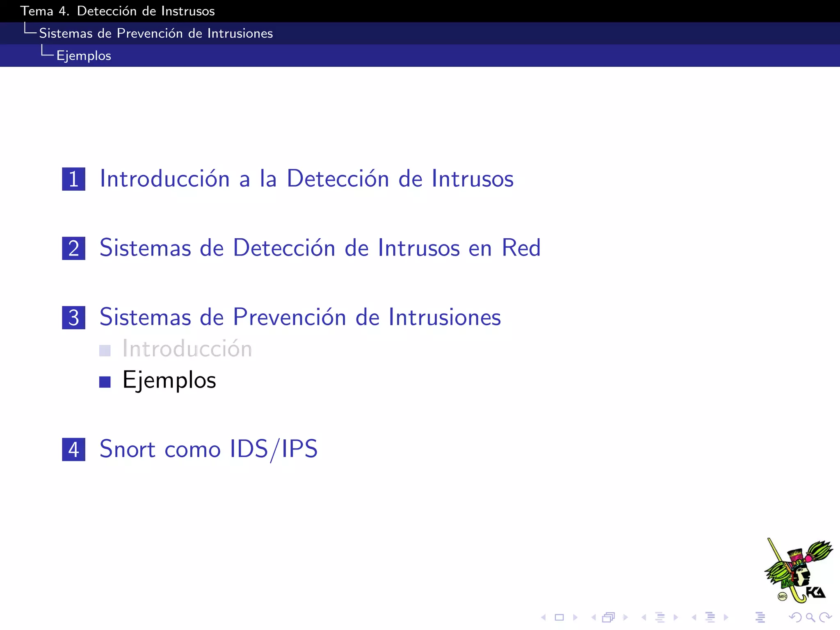Click the go forward curved arrow

[825, 617]
